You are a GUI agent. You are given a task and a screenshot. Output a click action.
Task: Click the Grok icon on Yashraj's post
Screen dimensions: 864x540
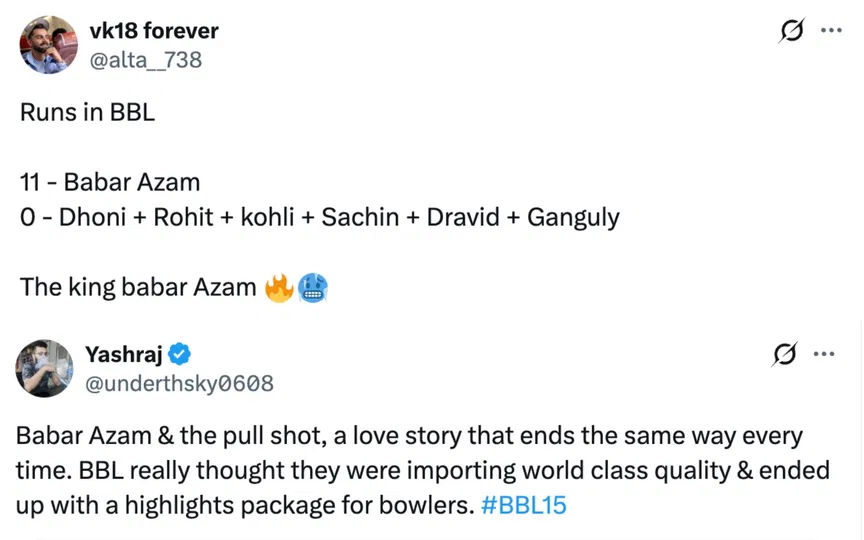tap(787, 354)
